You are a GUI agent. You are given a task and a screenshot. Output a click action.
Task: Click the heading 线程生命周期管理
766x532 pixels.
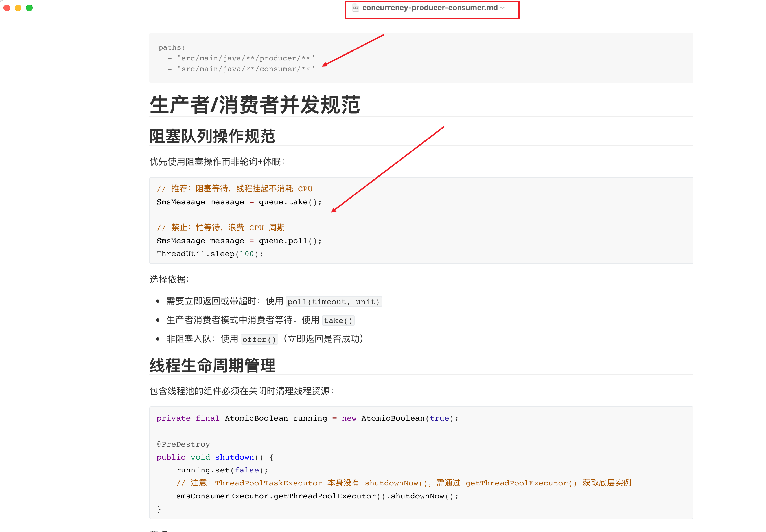(x=212, y=365)
